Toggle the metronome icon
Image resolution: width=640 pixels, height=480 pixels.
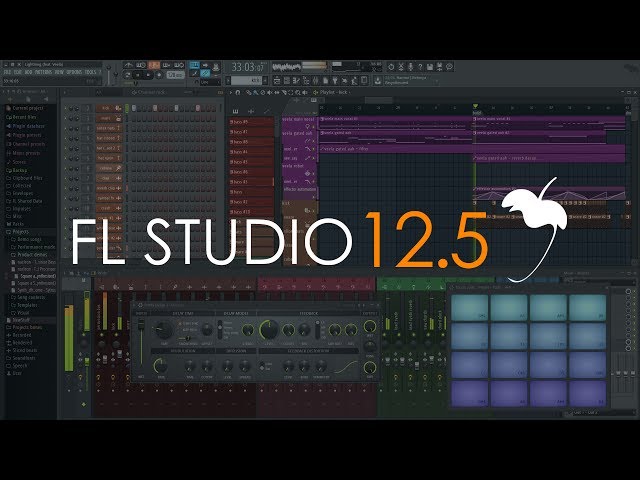tap(129, 65)
